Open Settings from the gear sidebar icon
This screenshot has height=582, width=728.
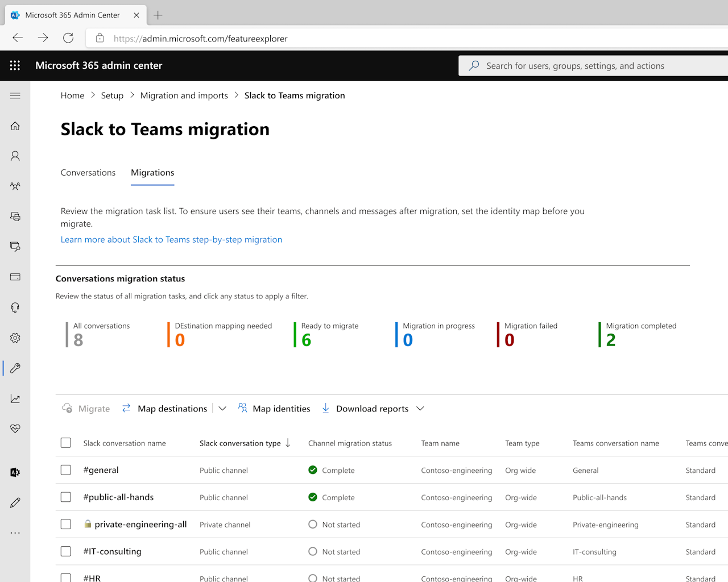coord(15,338)
